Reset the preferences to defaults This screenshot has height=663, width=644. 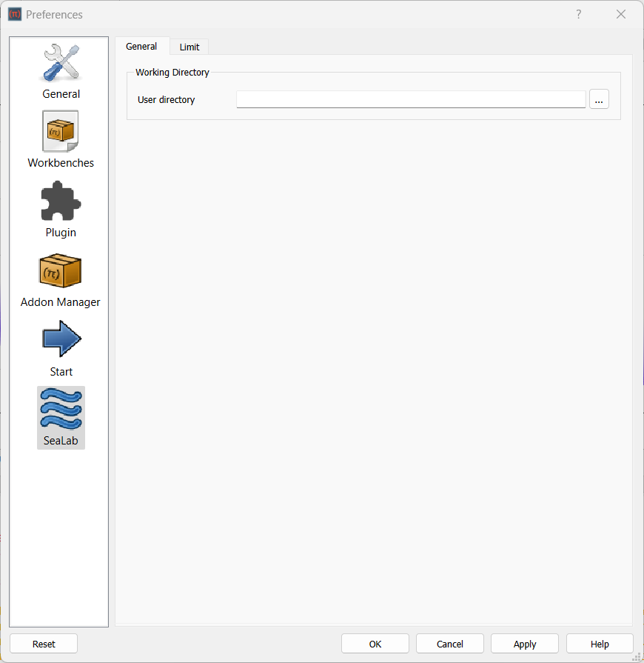[x=44, y=643]
